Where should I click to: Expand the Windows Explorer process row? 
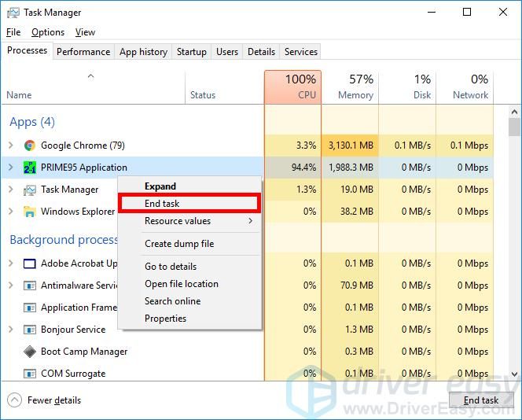click(11, 211)
